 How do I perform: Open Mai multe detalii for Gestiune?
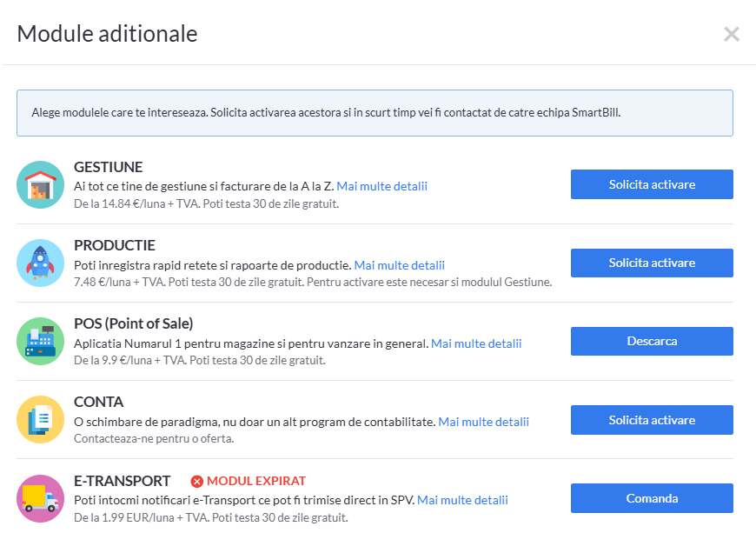pyautogui.click(x=381, y=186)
